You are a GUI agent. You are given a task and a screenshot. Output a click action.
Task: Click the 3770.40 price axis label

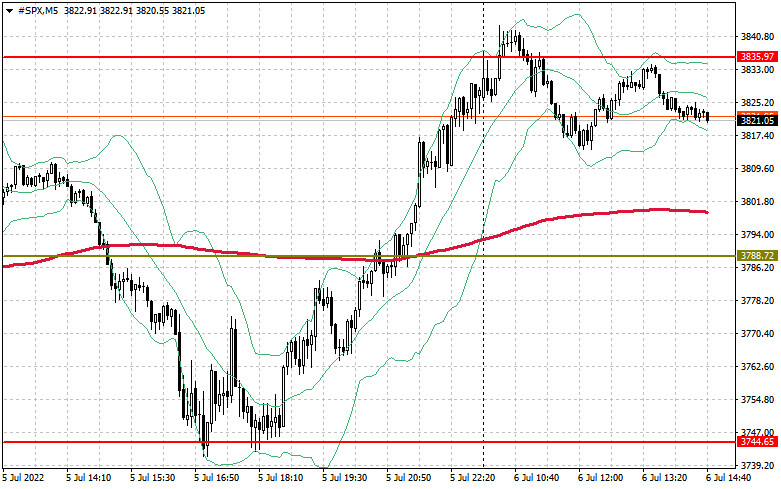757,334
